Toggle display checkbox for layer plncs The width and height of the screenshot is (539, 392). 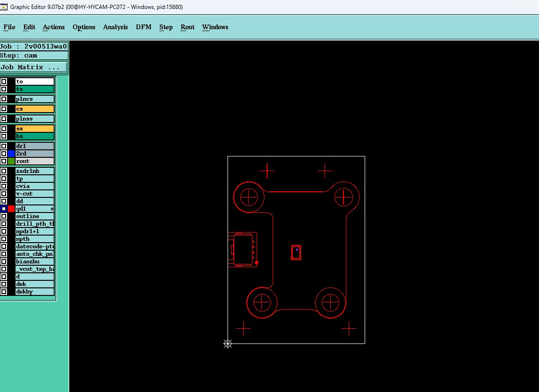point(4,99)
